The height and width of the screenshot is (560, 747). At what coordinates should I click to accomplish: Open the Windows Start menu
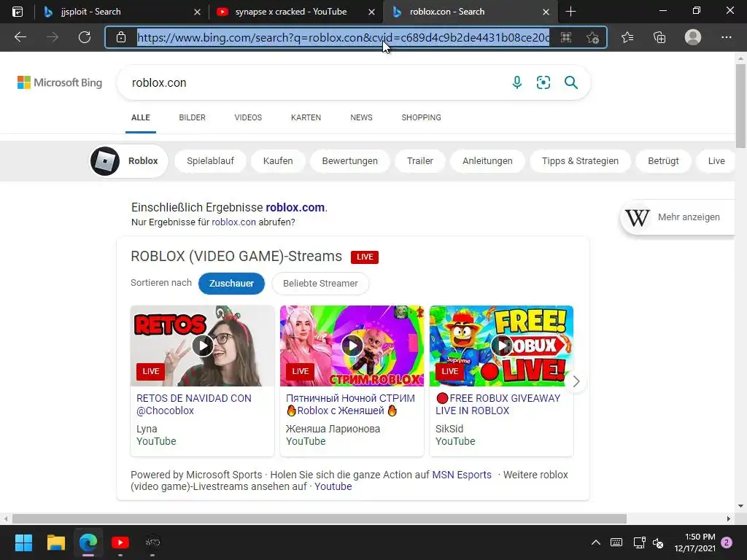(x=23, y=542)
